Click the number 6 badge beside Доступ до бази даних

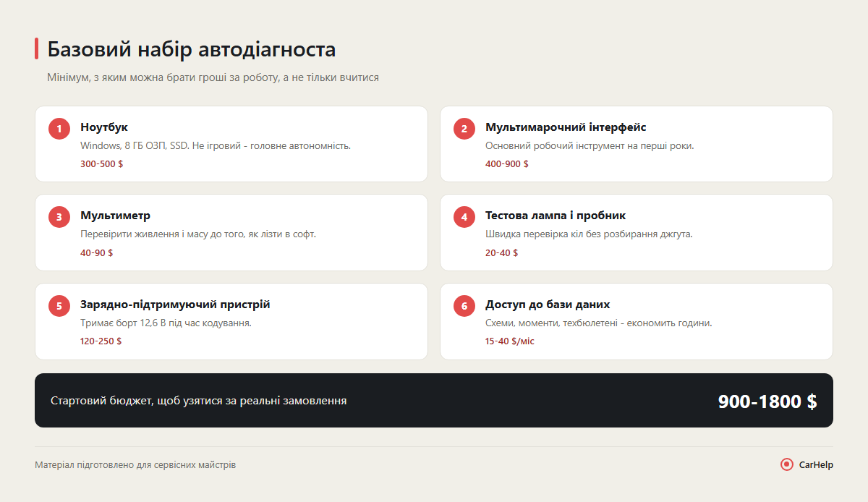click(464, 306)
